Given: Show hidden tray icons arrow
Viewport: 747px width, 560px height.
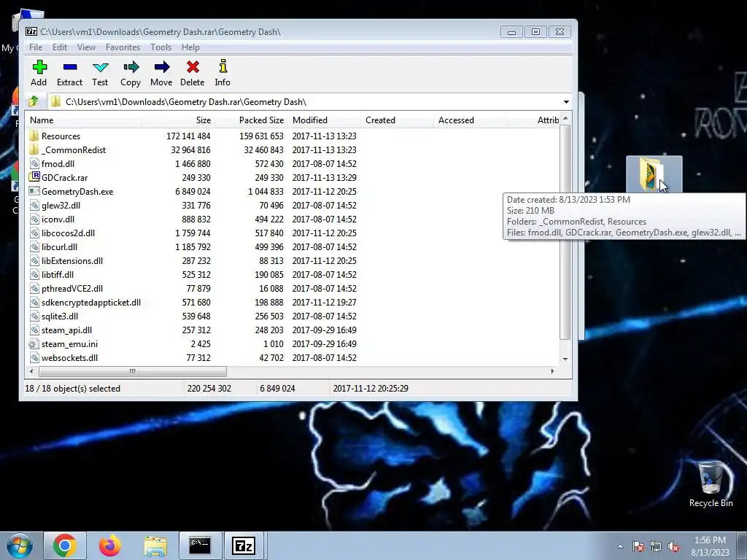Looking at the screenshot, I should click(x=620, y=546).
